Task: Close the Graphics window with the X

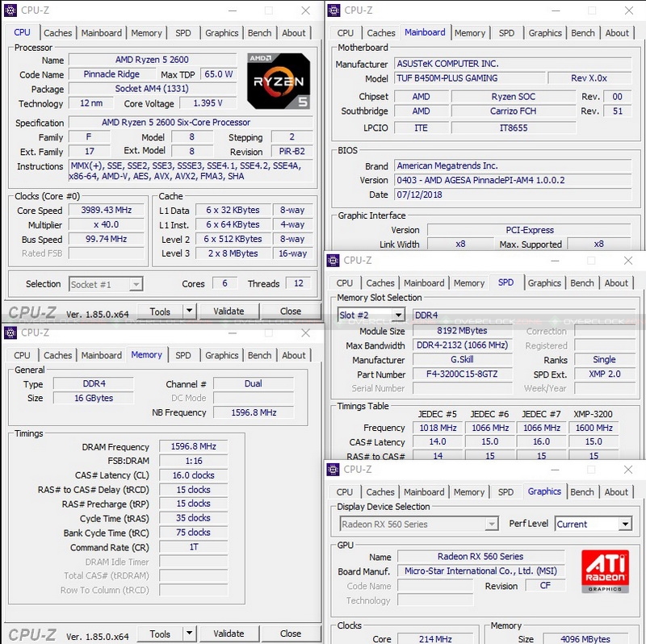Action: (x=628, y=469)
